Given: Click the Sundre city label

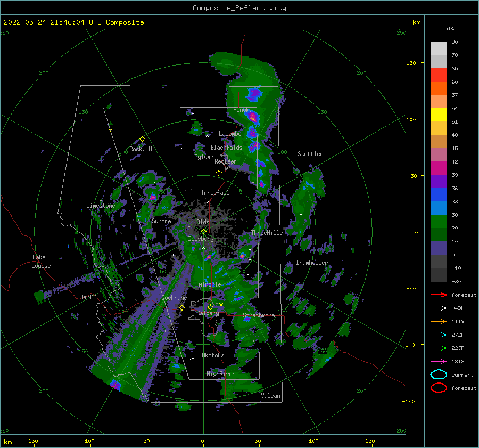Looking at the screenshot, I should point(161,221).
